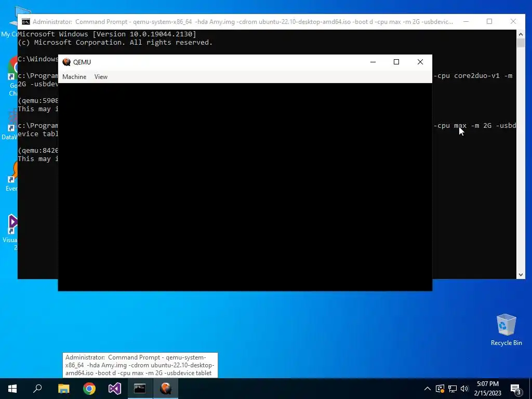Open taskbar Search magnifier
The image size is (532, 399).
pos(37,389)
